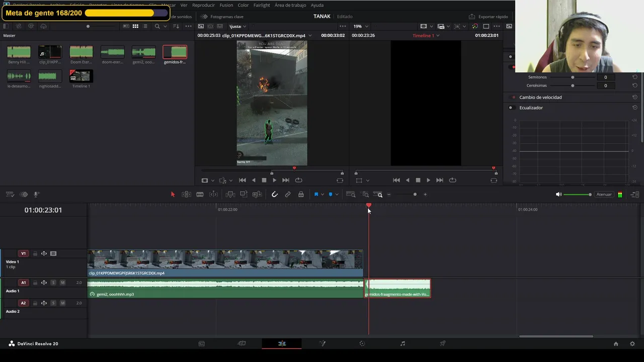Open the Fairlight menu
Image resolution: width=644 pixels, height=362 pixels.
point(262,5)
